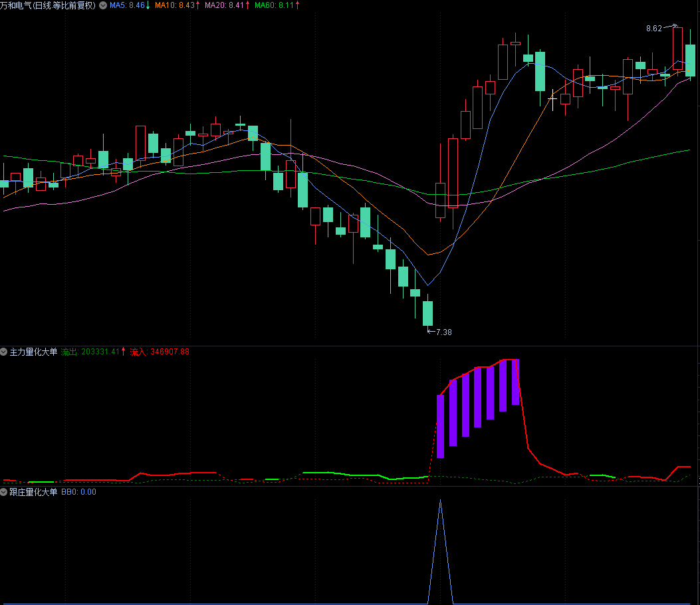Click the 跟庄量化大单 panel arrow icon
Screen dimensions: 700x605
[4, 492]
